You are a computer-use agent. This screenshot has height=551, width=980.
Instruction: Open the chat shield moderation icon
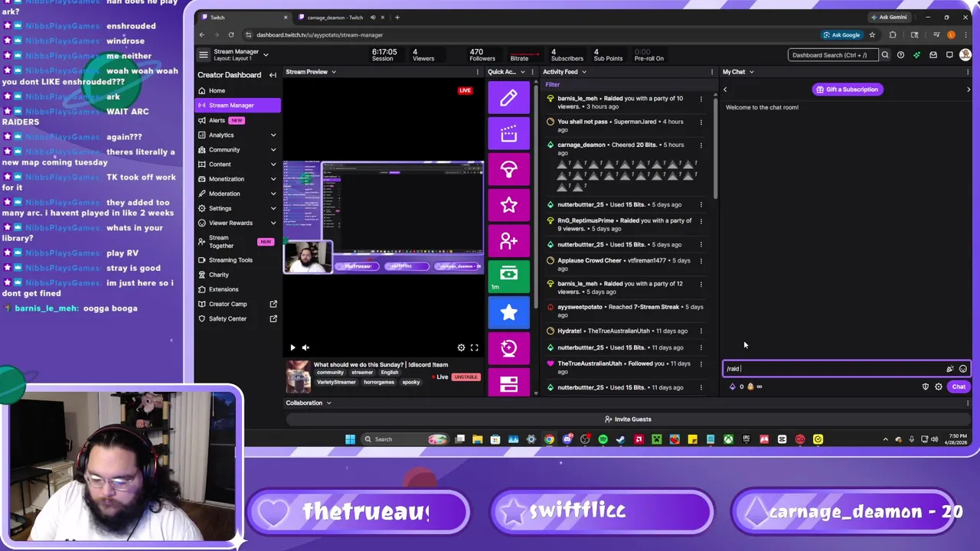pyautogui.click(x=925, y=386)
